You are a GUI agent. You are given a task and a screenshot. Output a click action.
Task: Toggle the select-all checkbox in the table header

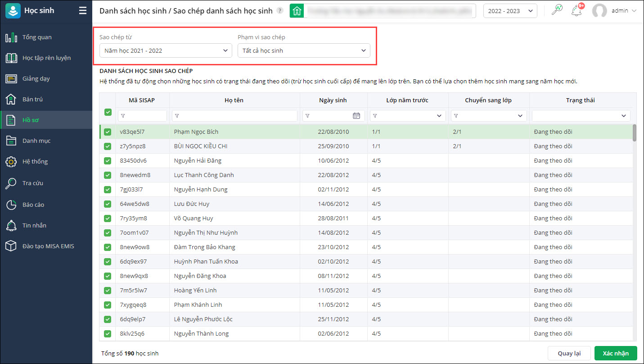108,112
